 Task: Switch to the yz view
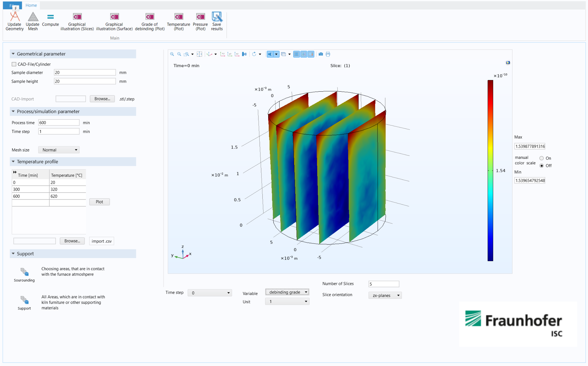230,54
